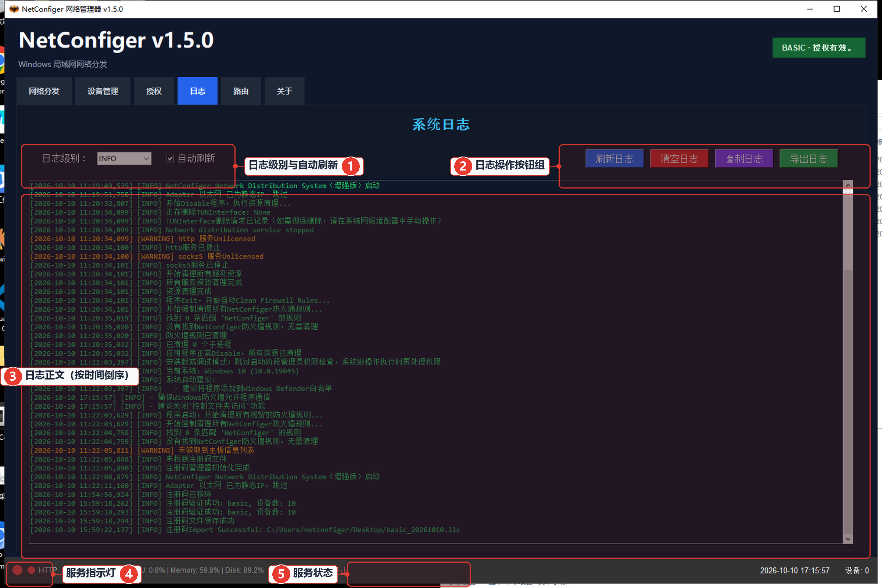Screen dimensions: 882x588
Task: Click the log line '正在删除TUNInterface: None'
Action: coord(150,212)
